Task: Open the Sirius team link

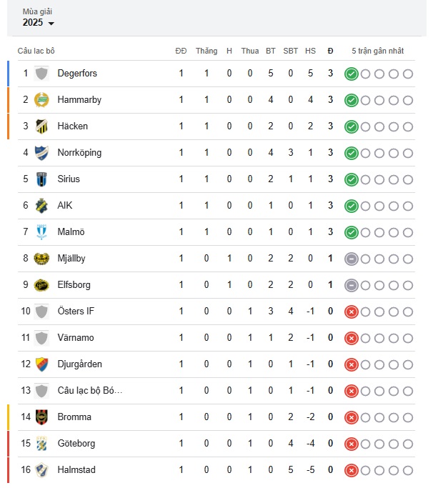Action: pyautogui.click(x=69, y=179)
